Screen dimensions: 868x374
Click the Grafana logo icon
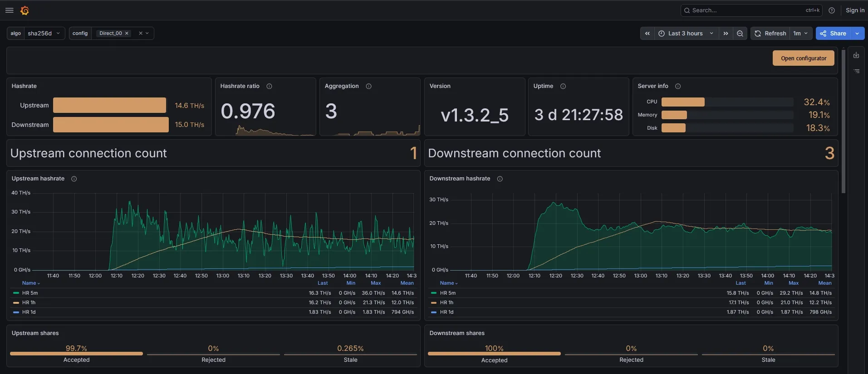pos(25,10)
